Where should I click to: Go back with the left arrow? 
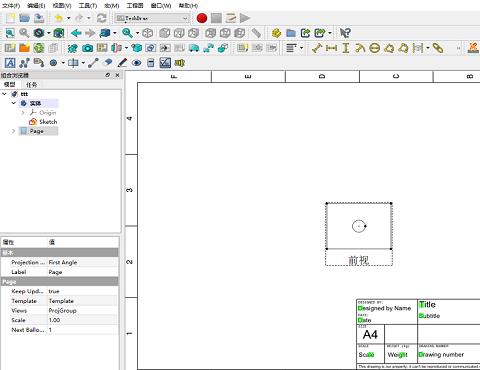tap(76, 33)
